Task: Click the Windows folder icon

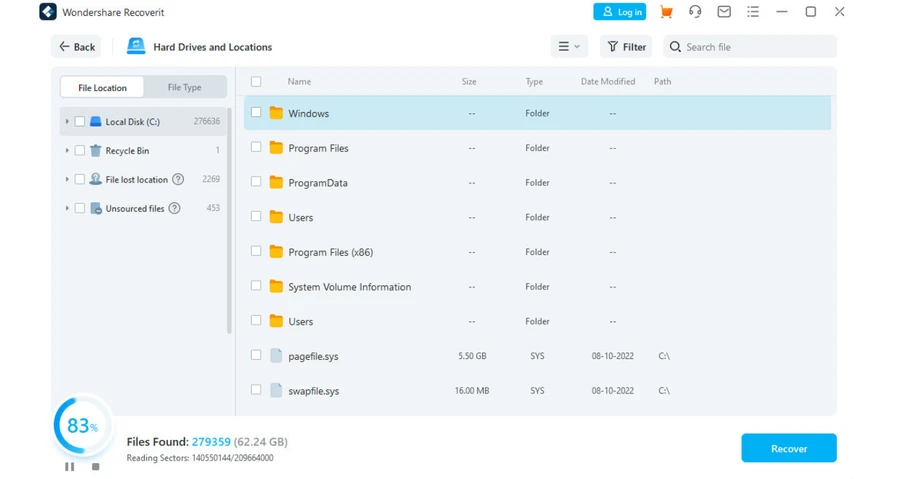Action: coord(276,113)
